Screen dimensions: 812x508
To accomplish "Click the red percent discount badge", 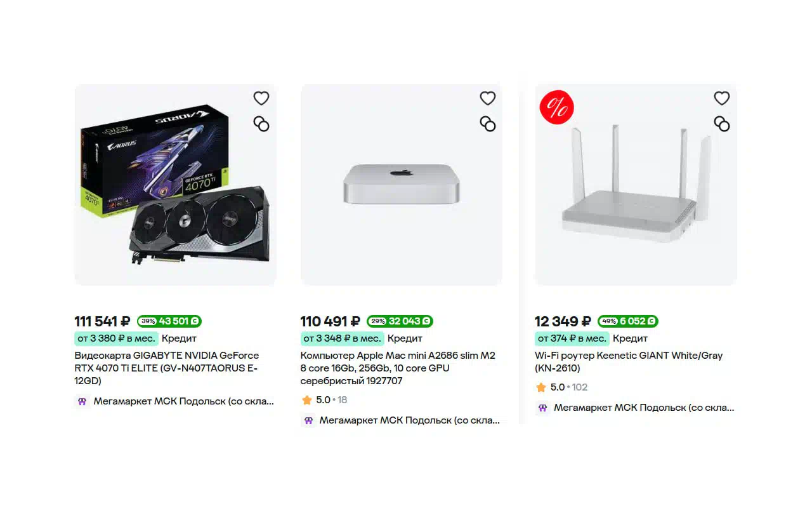I will 556,107.
